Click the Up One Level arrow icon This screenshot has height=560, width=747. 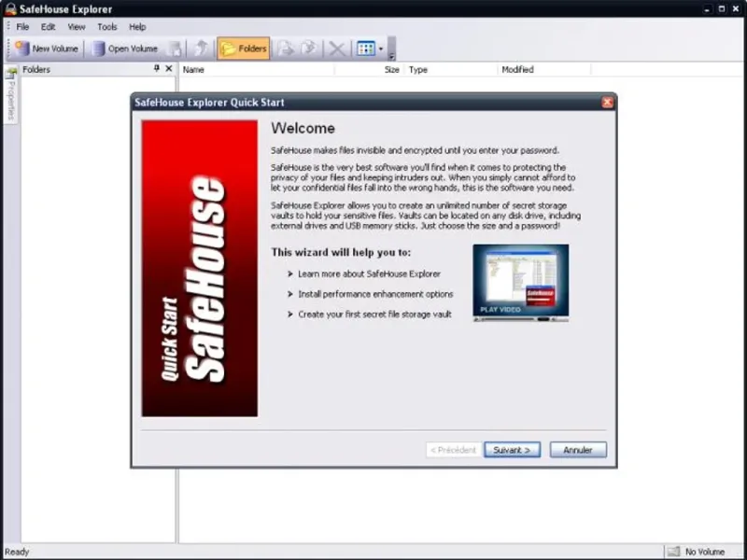[x=202, y=49]
